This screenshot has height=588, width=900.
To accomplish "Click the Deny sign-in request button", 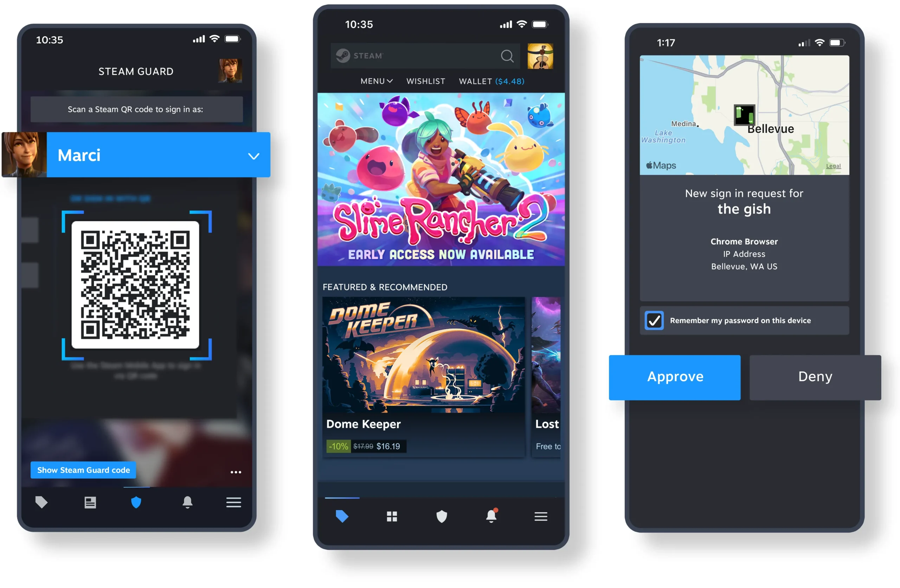I will pos(813,376).
